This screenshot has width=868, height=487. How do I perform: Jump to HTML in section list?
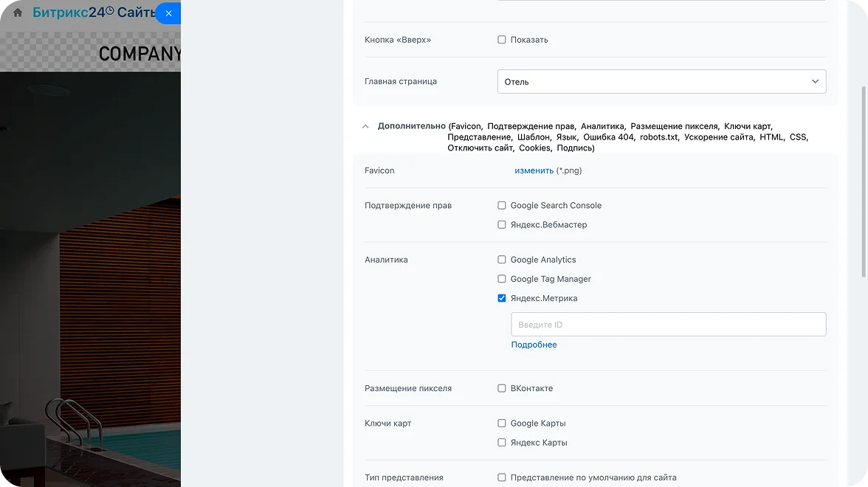point(772,137)
